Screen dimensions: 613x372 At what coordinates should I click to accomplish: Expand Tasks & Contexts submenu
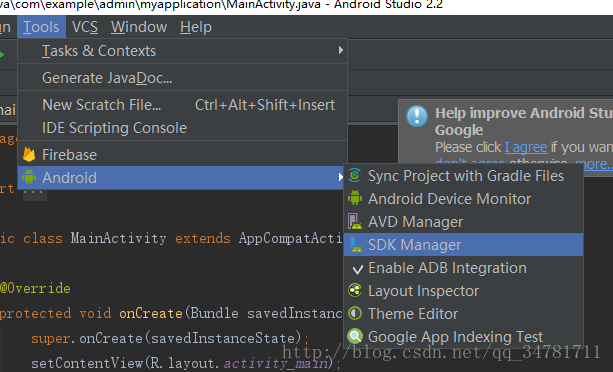183,51
